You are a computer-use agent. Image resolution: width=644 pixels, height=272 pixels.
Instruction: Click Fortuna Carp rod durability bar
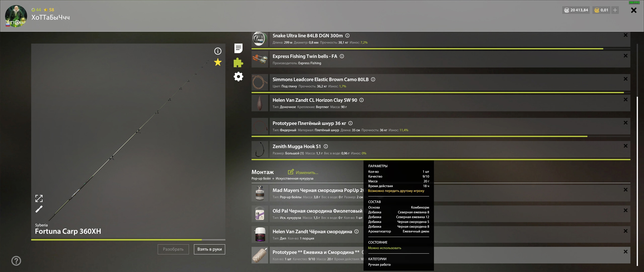click(x=128, y=240)
